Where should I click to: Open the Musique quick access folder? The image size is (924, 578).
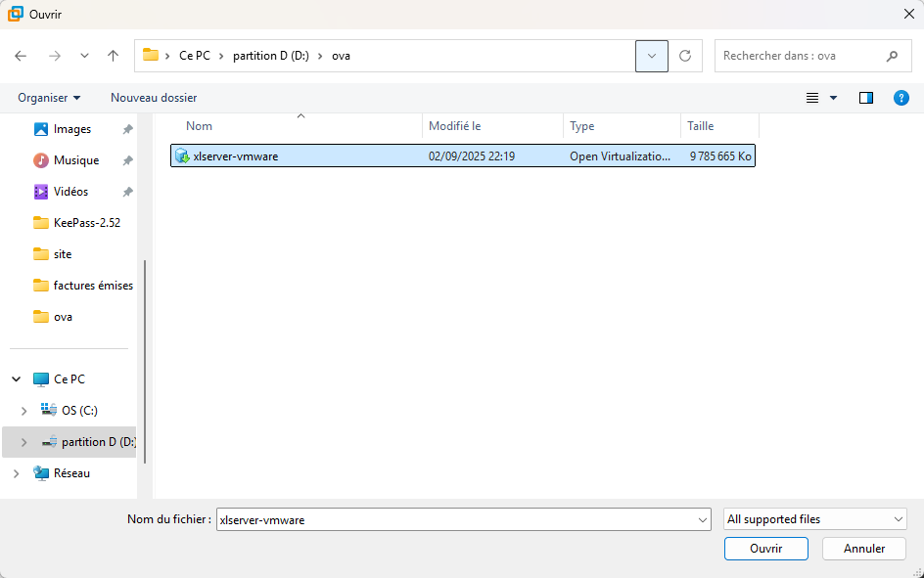coord(75,160)
